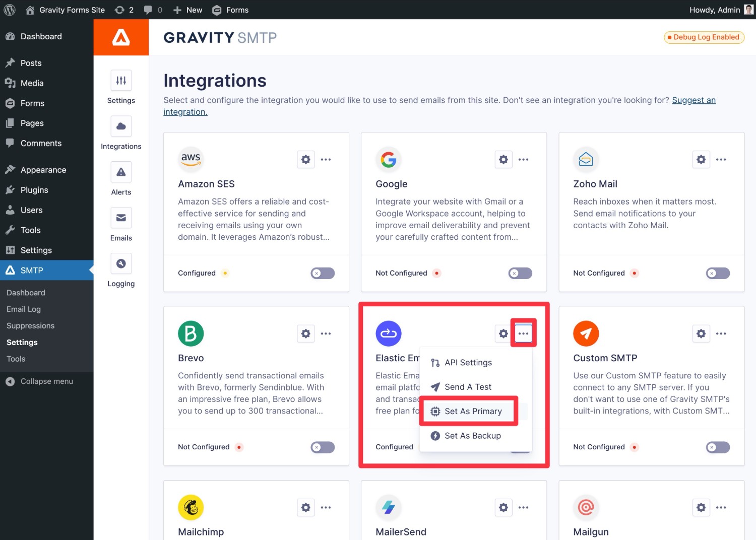Open Zoho Mail gear settings

[701, 160]
